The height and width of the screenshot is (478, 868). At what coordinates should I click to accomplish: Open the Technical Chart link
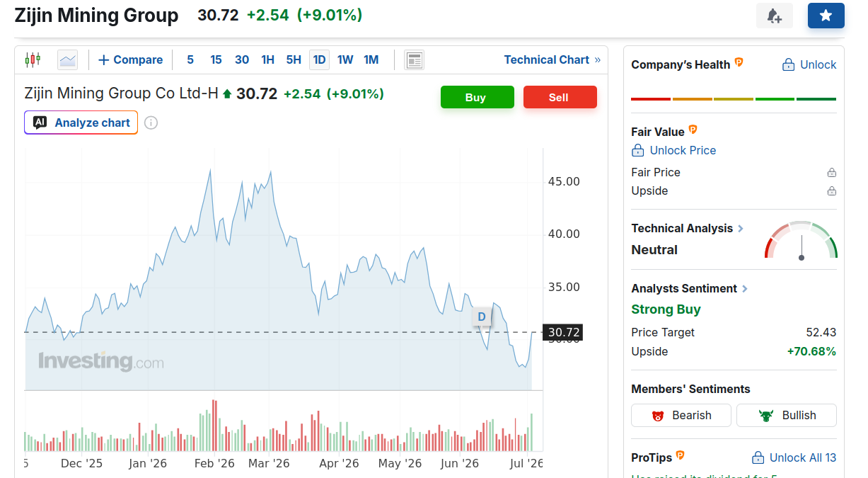552,60
